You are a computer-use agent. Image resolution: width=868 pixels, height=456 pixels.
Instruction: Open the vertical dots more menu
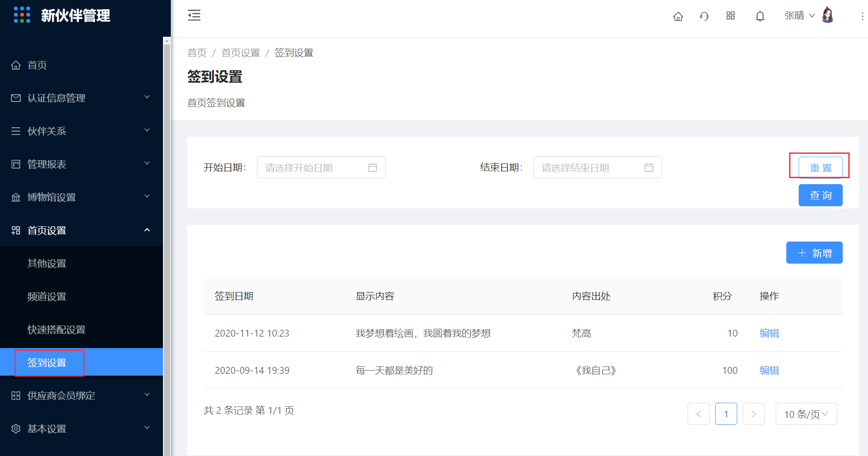point(862,16)
